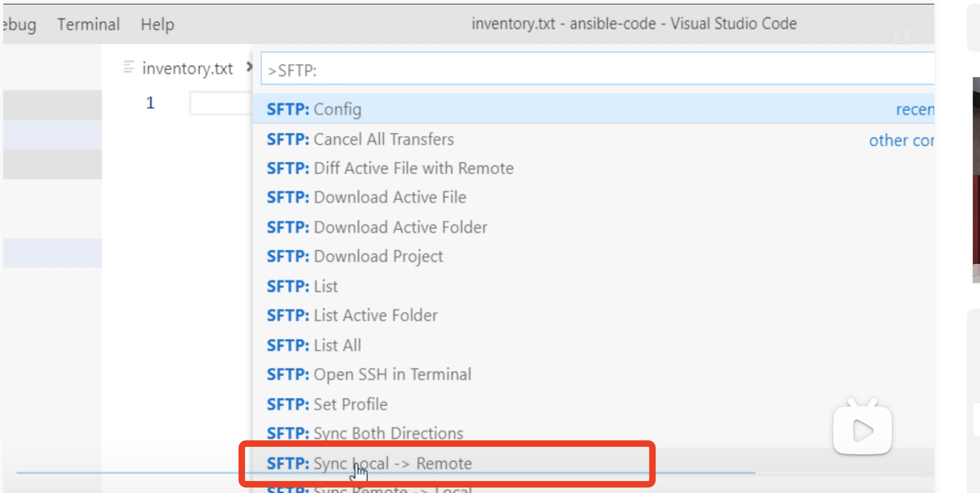
Task: Open the Terminal menu
Action: click(89, 24)
